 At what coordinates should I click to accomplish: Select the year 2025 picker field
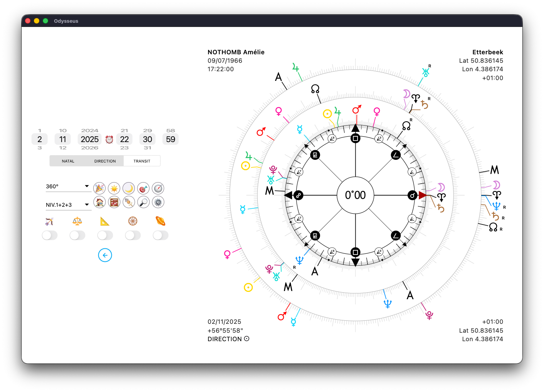pos(90,139)
